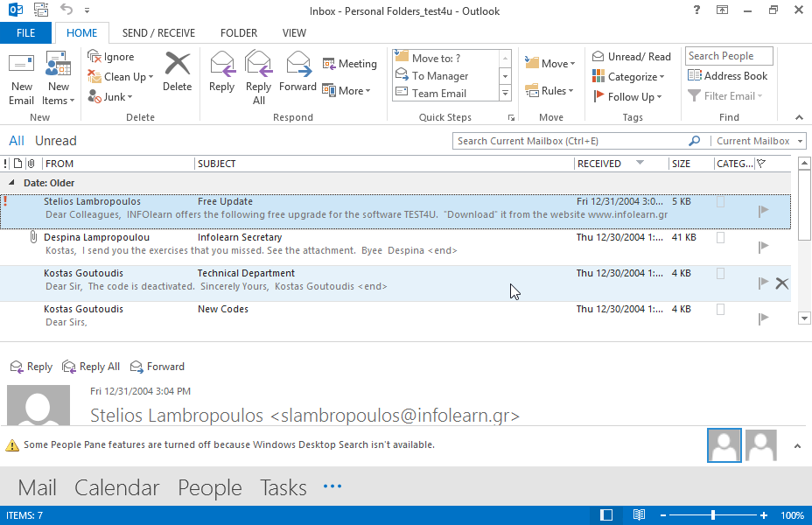
Task: Filter the list by Unread
Action: (56, 141)
